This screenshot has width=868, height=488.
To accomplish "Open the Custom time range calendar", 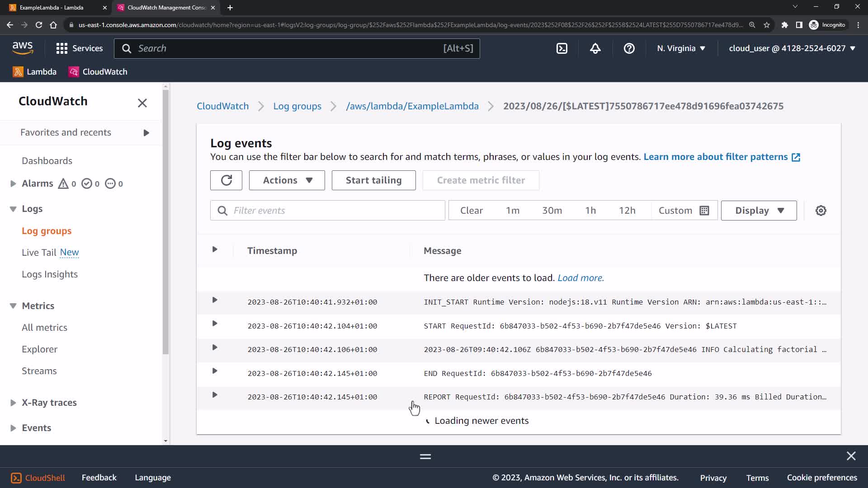I will (x=684, y=211).
